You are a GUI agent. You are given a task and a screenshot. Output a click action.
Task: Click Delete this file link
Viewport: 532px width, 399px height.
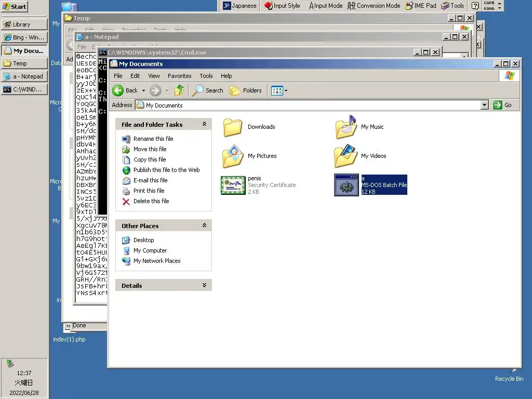click(x=151, y=201)
